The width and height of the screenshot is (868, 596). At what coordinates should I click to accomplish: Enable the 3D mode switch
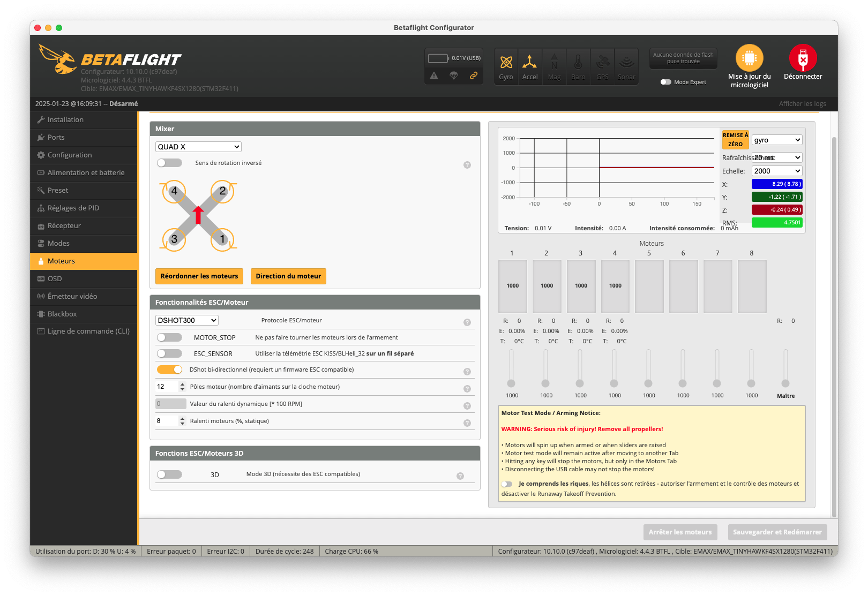tap(169, 474)
